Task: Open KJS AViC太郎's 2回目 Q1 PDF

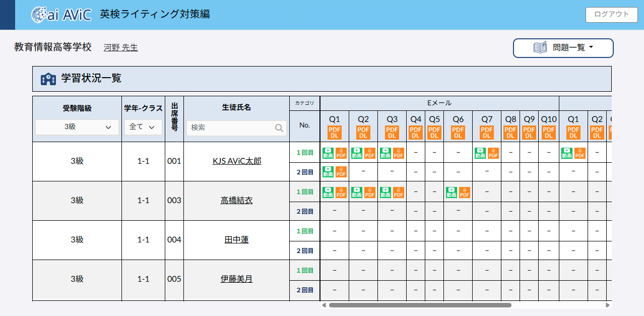Action: [x=341, y=172]
